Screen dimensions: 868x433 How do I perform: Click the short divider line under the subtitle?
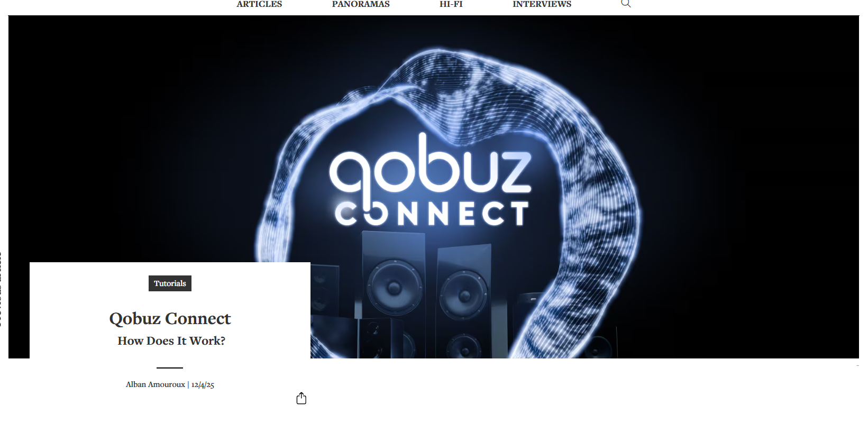click(x=170, y=367)
